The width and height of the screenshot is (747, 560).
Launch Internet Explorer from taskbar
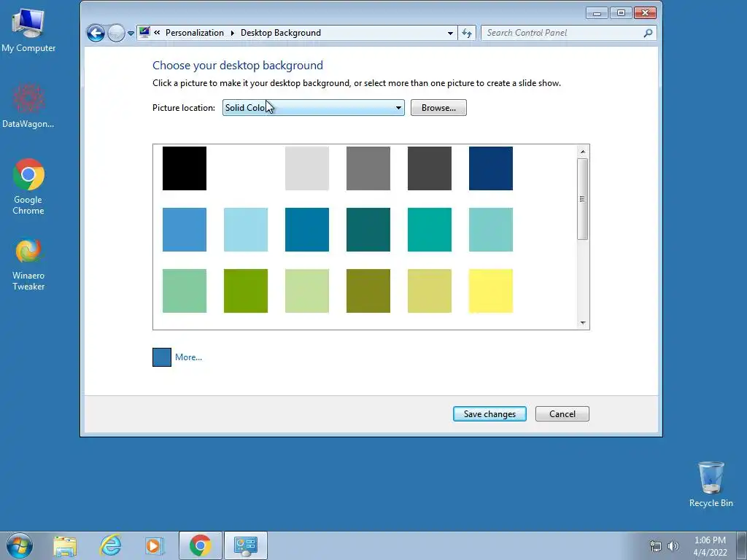pyautogui.click(x=110, y=545)
